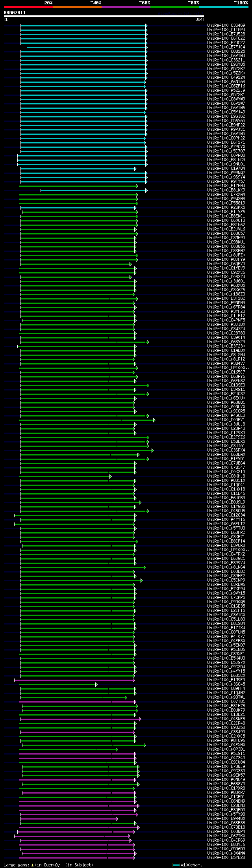Open hit UniRef100_B7FJC4

click(226, 47)
